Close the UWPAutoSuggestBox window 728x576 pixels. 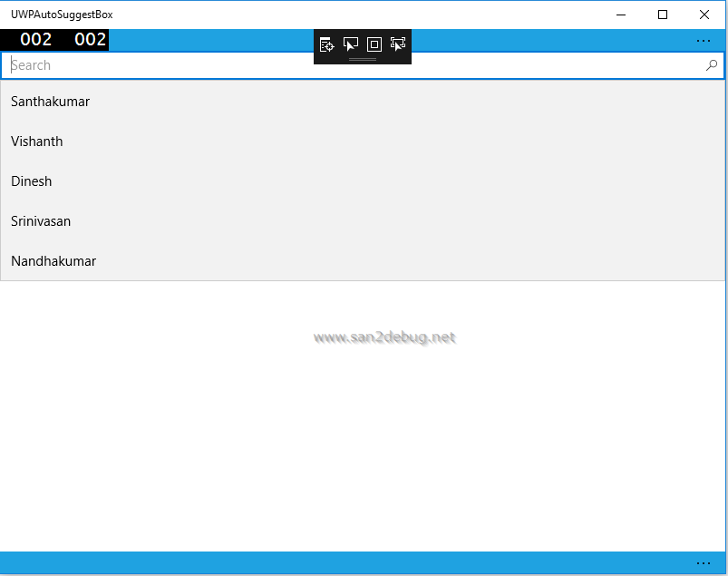[x=704, y=15]
